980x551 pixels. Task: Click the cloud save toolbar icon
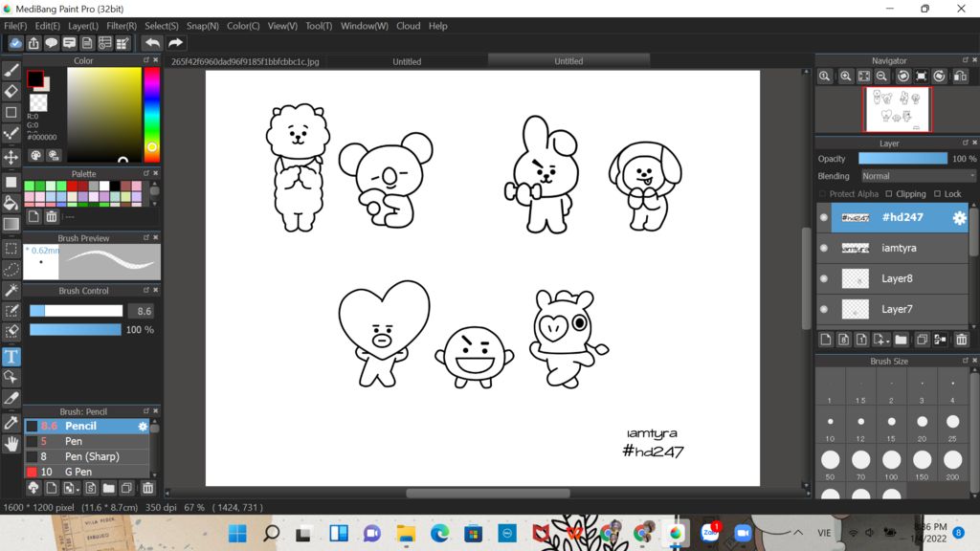[x=15, y=42]
